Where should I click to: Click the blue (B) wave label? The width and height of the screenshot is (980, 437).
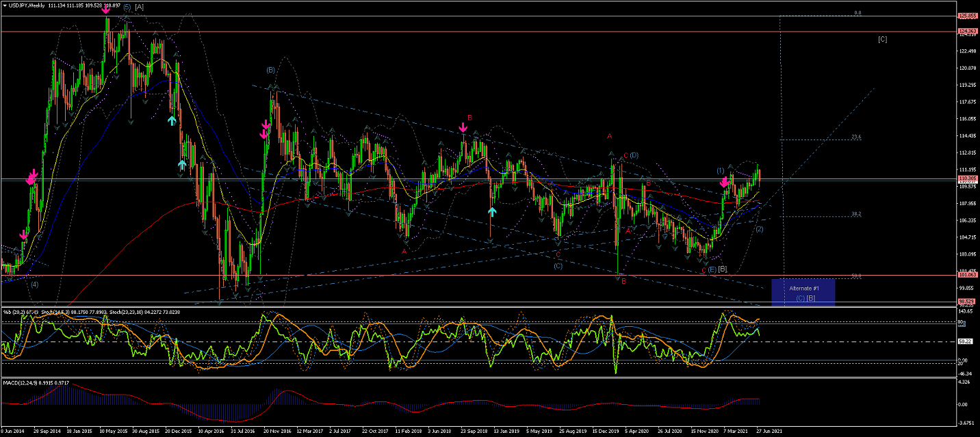point(271,70)
